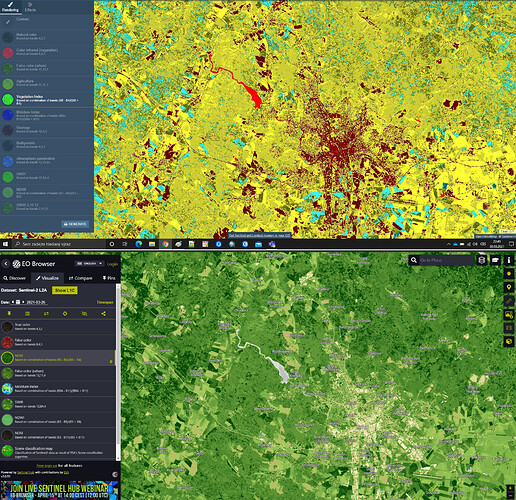The height and width of the screenshot is (500, 516).
Task: Click the Show L1C button
Action: tap(65, 290)
